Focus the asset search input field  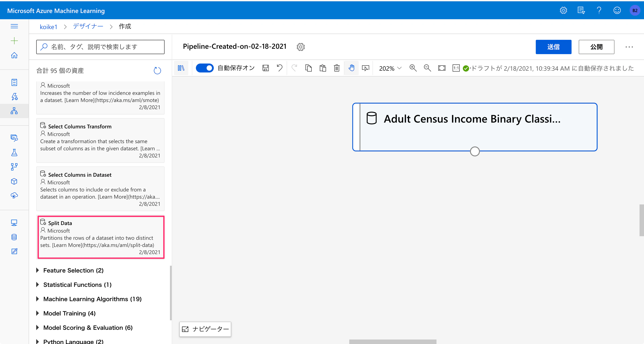(x=100, y=47)
